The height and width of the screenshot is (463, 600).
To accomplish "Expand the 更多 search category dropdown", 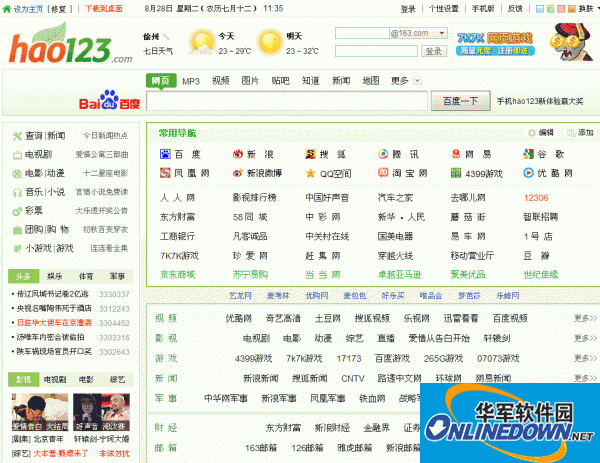I will coord(418,81).
